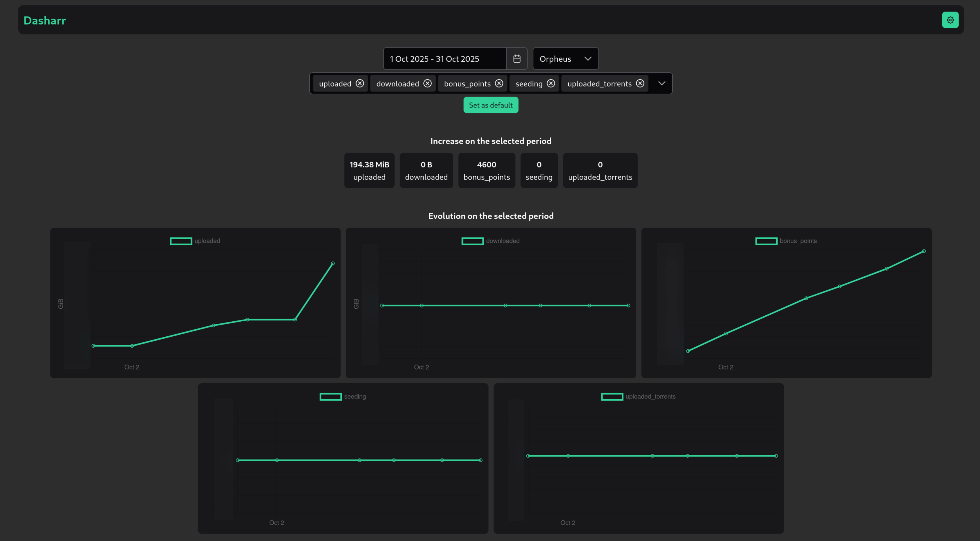Click the bonus_points stat card

pyautogui.click(x=486, y=171)
